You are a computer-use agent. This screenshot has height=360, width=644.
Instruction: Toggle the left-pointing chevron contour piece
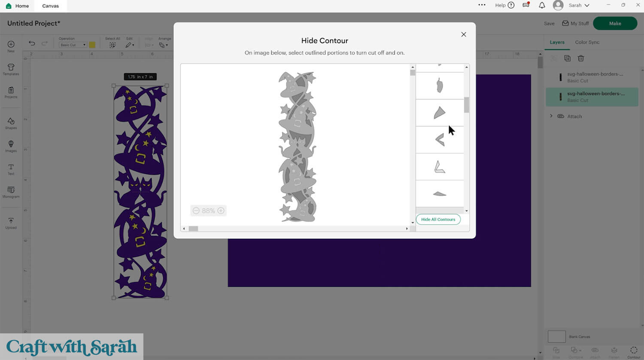(440, 140)
